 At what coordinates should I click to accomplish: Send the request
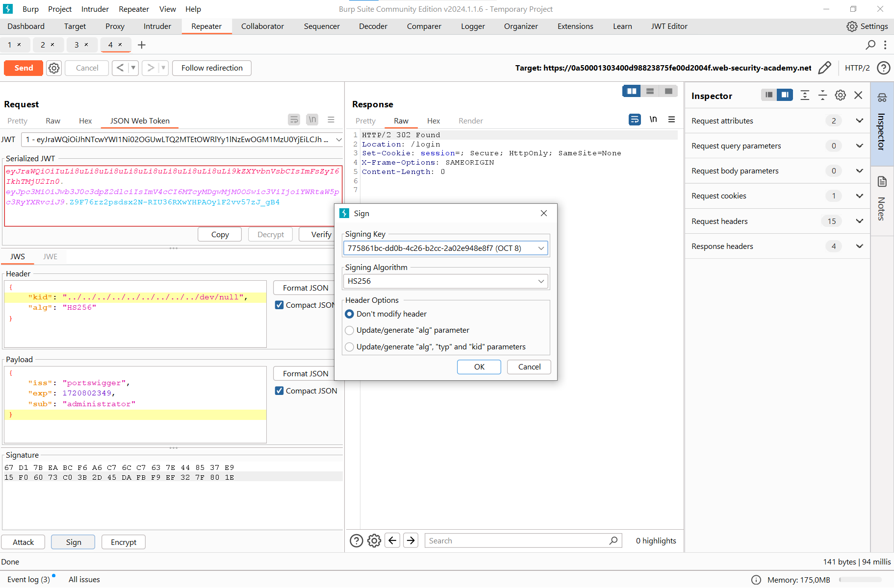[x=24, y=68]
